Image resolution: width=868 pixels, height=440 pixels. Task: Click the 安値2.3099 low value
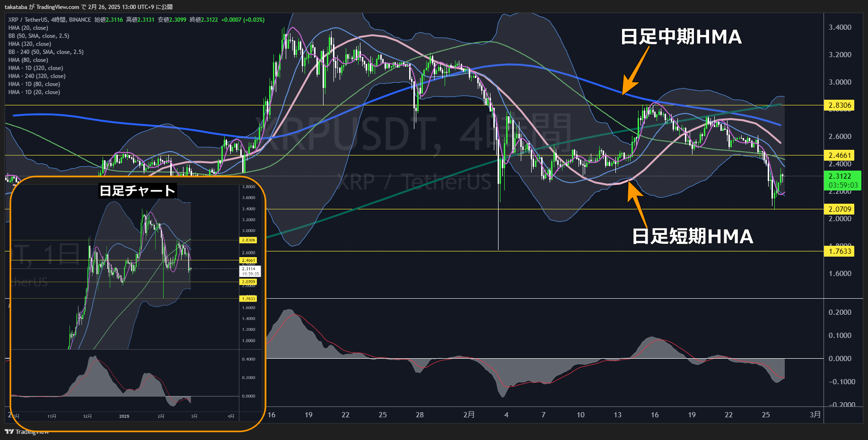click(172, 20)
